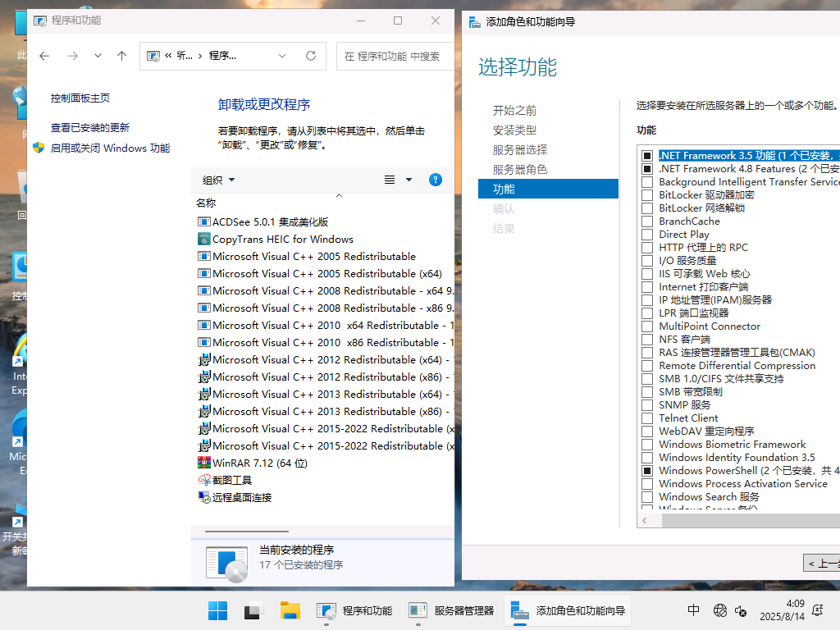Check BitLocker 驱动器加密 checkbox
Screen dimensions: 840x630
(647, 195)
